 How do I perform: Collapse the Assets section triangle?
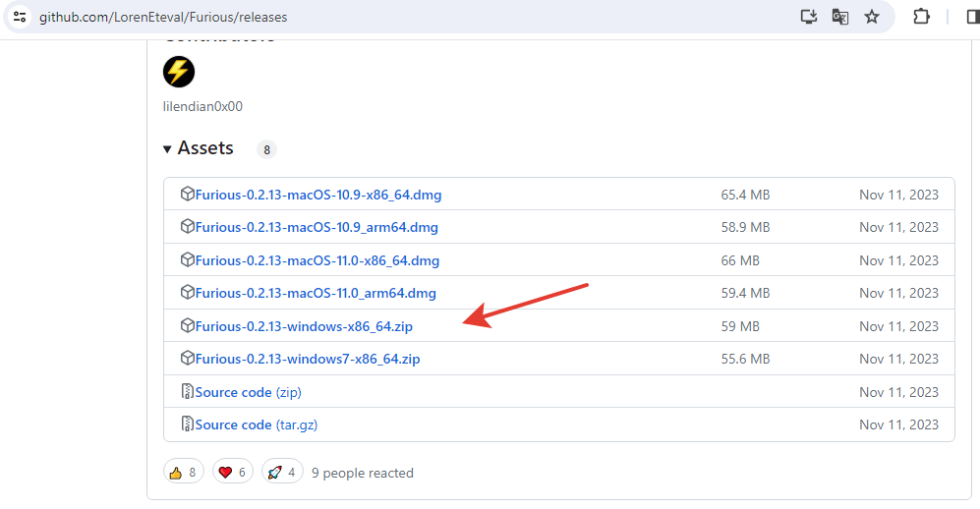[167, 148]
